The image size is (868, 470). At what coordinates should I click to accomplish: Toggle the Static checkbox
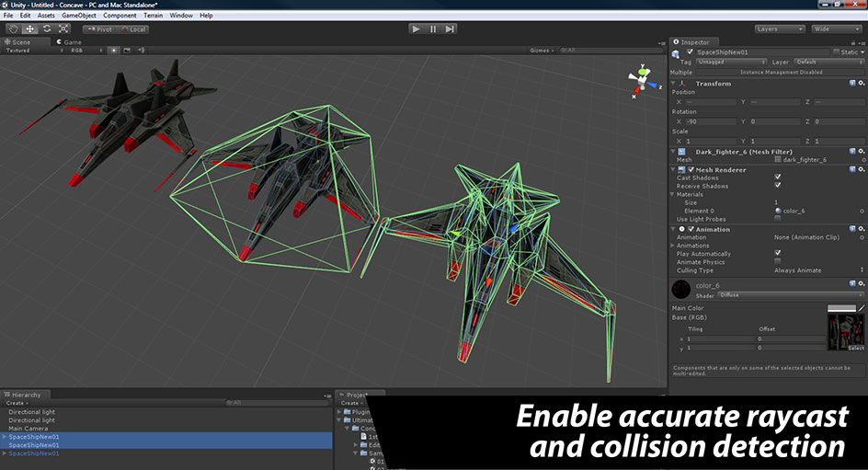837,52
